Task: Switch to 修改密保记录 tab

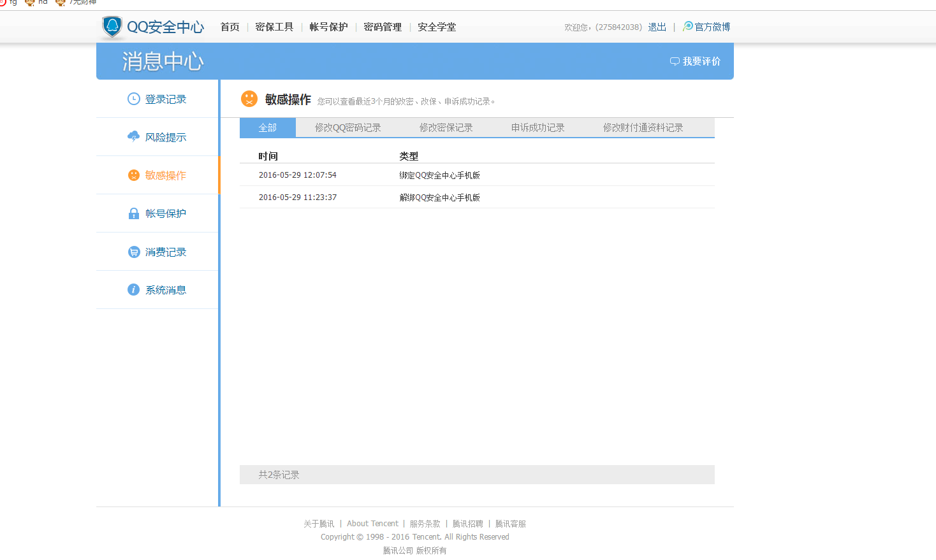Action: tap(446, 127)
